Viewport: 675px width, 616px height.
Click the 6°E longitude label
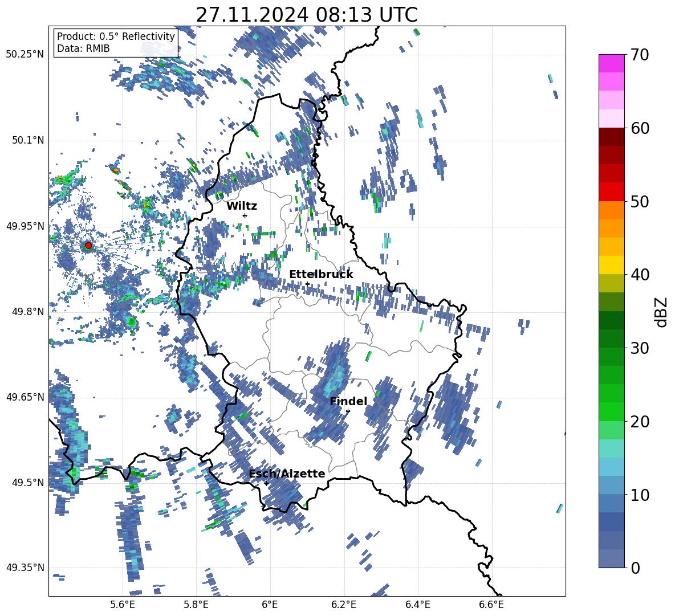(x=270, y=605)
